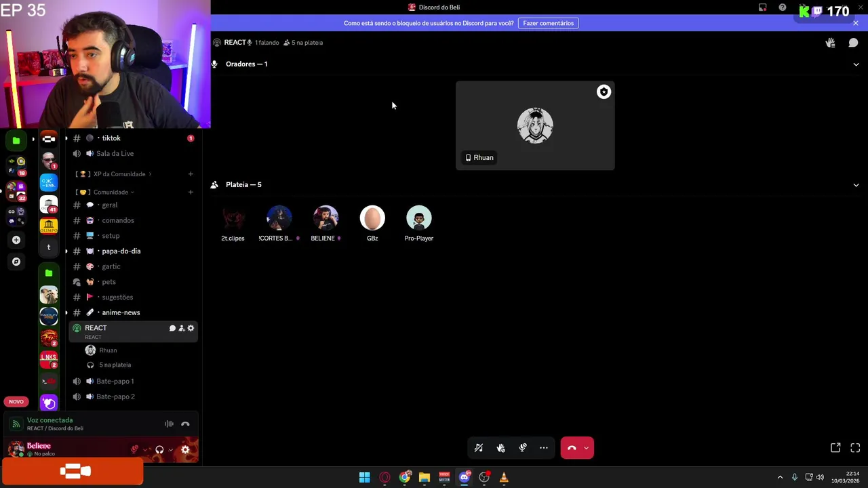Click the moderator badge on Rhuan's tile
This screenshot has height=488, width=868.
pos(604,92)
